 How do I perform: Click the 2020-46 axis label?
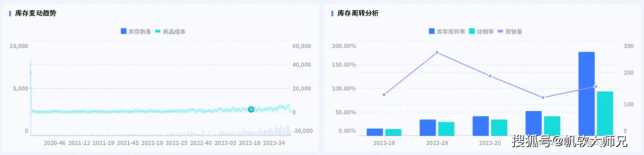(55, 143)
